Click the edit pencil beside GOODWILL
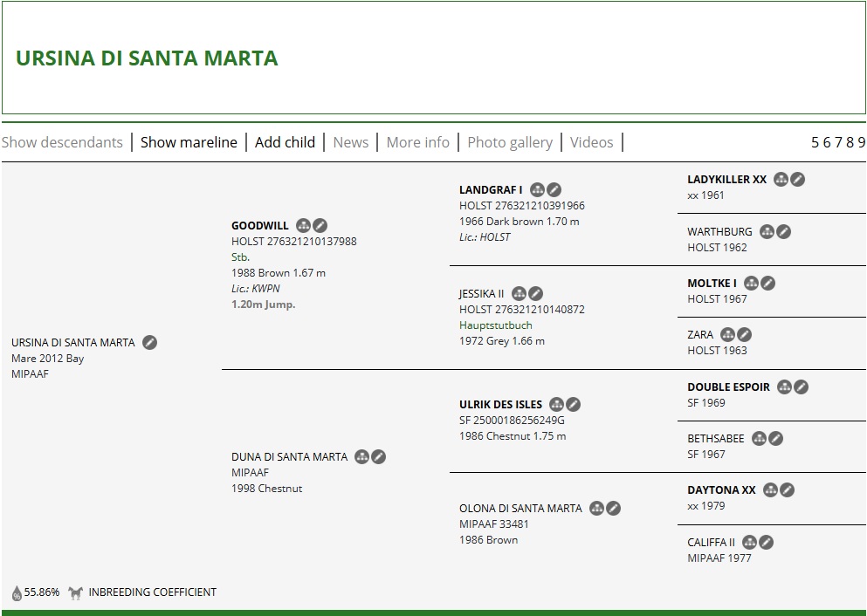Image resolution: width=867 pixels, height=616 pixels. coord(320,225)
